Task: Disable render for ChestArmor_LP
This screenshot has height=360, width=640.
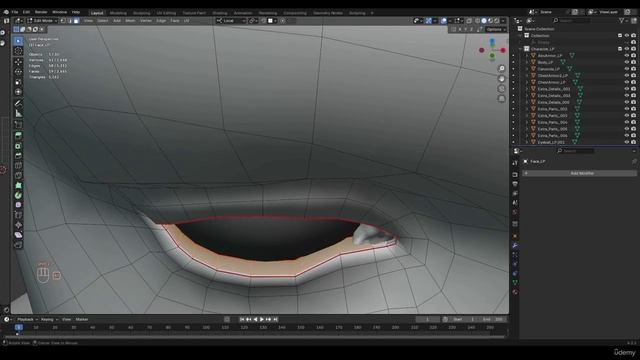Action: [x=633, y=82]
